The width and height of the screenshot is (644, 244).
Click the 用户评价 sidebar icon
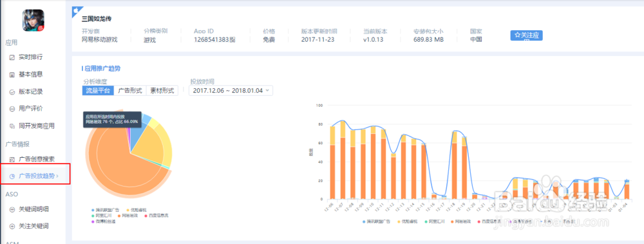[x=12, y=109]
